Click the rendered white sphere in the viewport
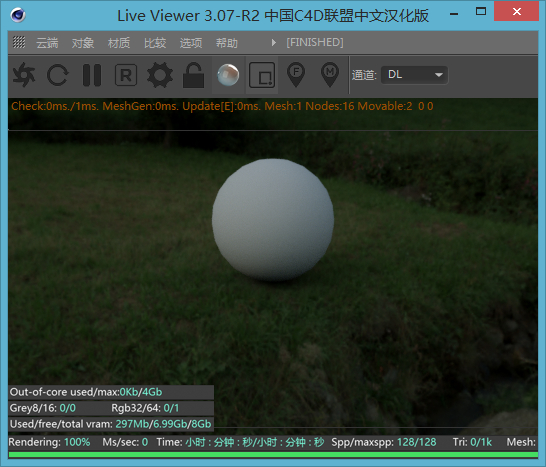The width and height of the screenshot is (546, 467). click(x=273, y=220)
